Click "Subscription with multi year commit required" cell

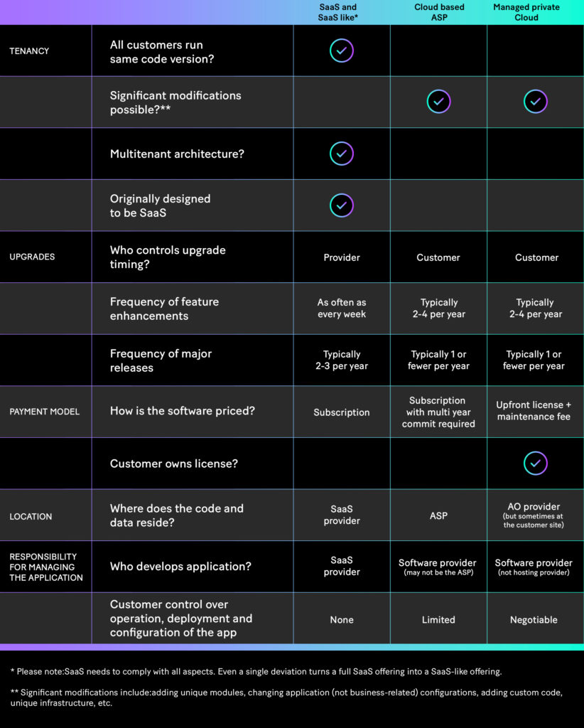438,412
